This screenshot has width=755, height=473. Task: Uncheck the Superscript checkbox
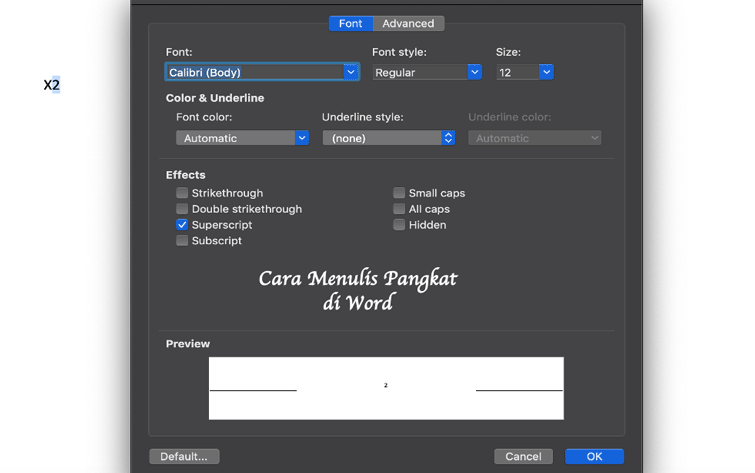182,225
